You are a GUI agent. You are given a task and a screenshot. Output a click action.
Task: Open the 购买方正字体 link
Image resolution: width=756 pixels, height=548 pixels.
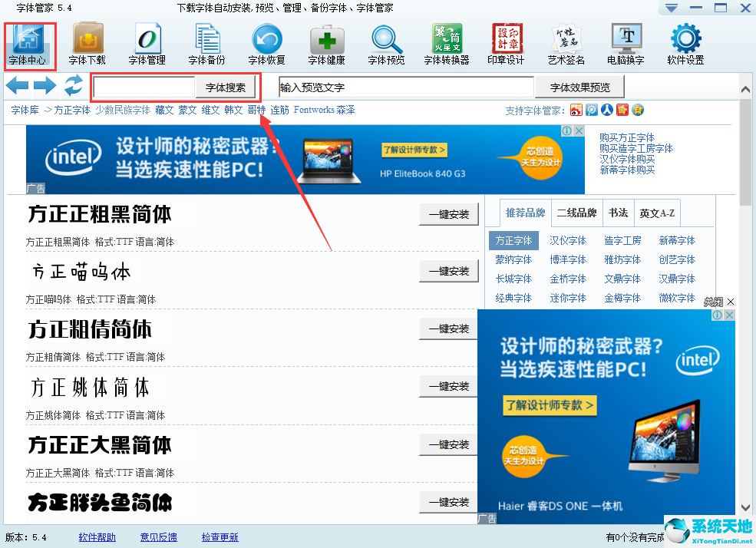627,138
